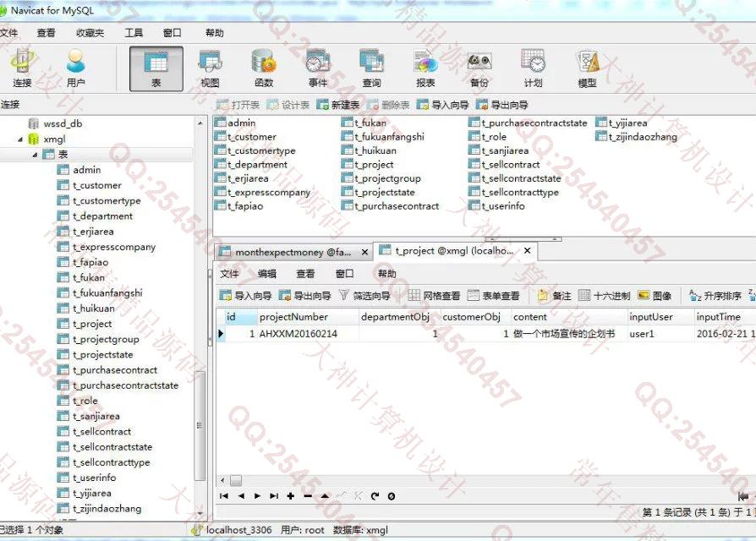Add a new record with plus button
Image resolution: width=756 pixels, height=541 pixels.
291,495
